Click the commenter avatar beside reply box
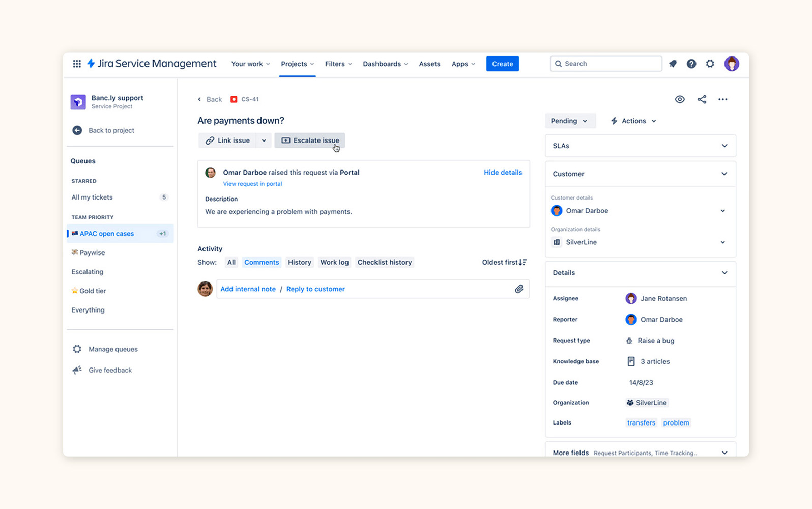Screen dimensions: 812x509 (205, 289)
